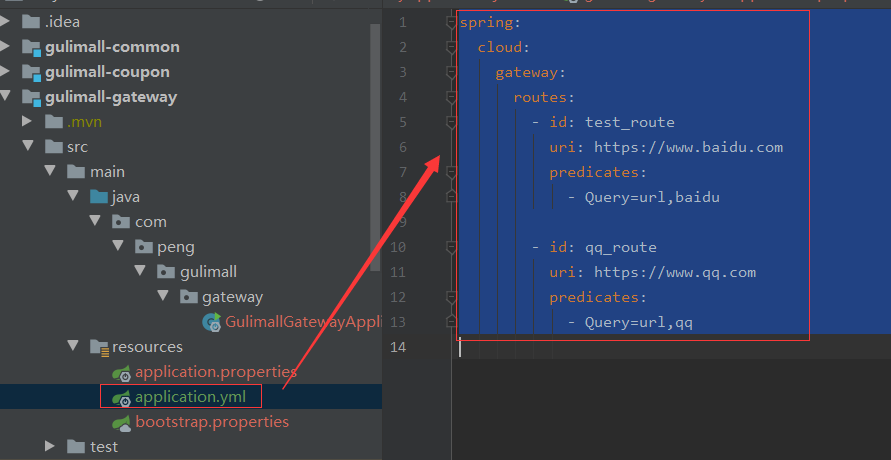Click the qq_route id value
The image size is (891, 460).
621,247
